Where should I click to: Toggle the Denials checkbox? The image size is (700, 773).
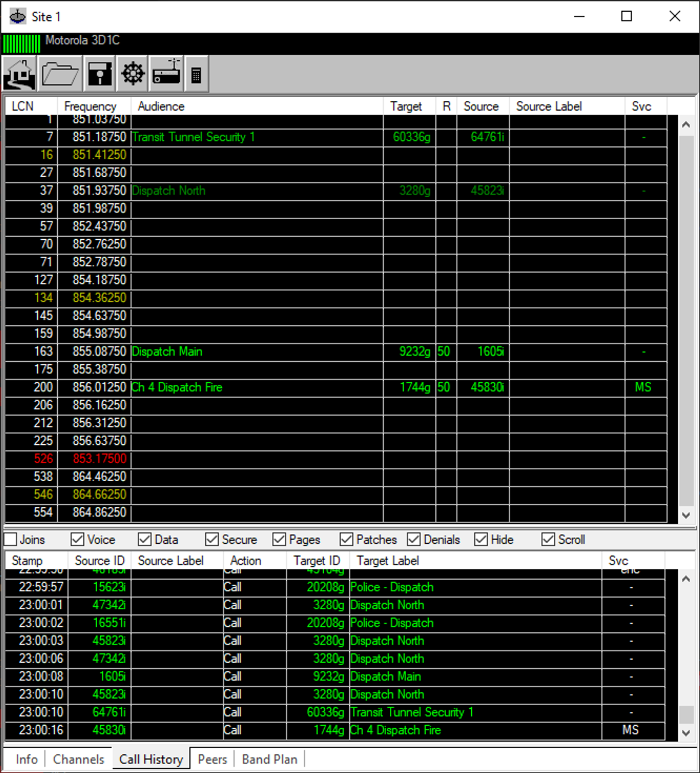(x=414, y=539)
